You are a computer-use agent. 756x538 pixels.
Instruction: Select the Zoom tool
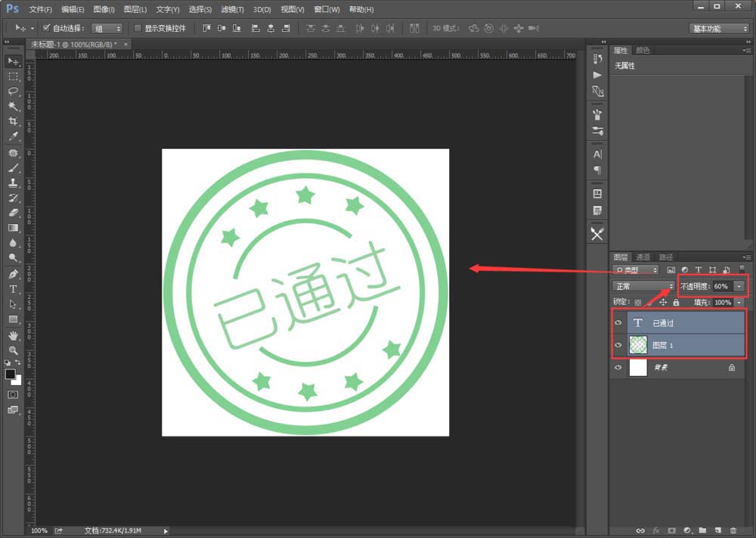click(11, 350)
